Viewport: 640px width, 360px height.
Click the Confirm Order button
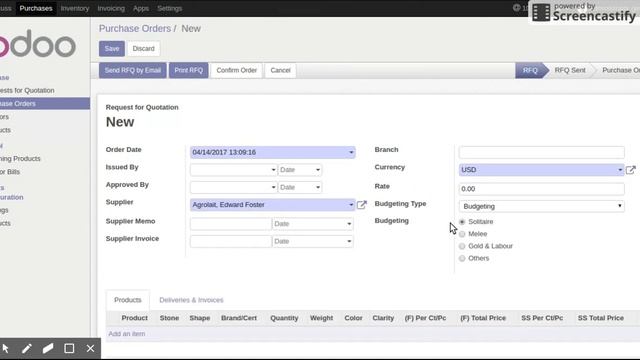click(x=237, y=70)
